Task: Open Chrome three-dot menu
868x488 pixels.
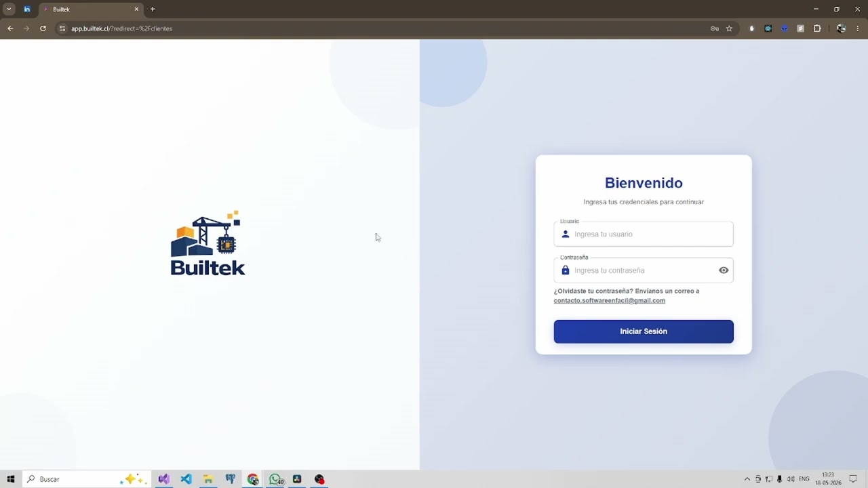Action: 858,28
